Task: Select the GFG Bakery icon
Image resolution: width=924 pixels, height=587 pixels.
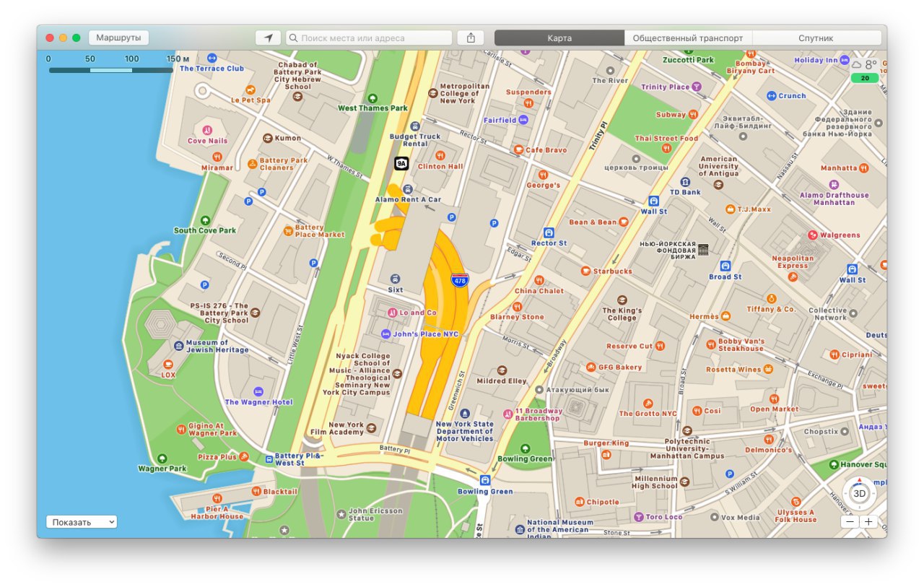Action: coord(590,367)
